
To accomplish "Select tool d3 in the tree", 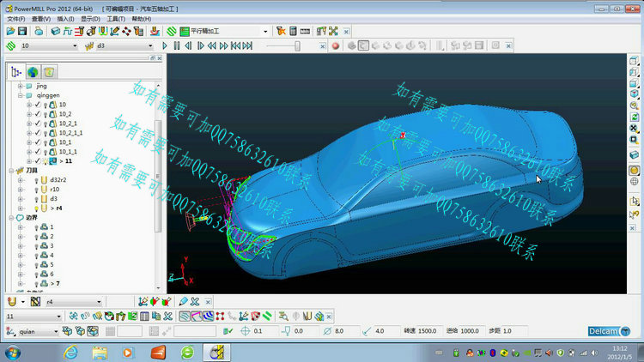I will click(x=54, y=199).
